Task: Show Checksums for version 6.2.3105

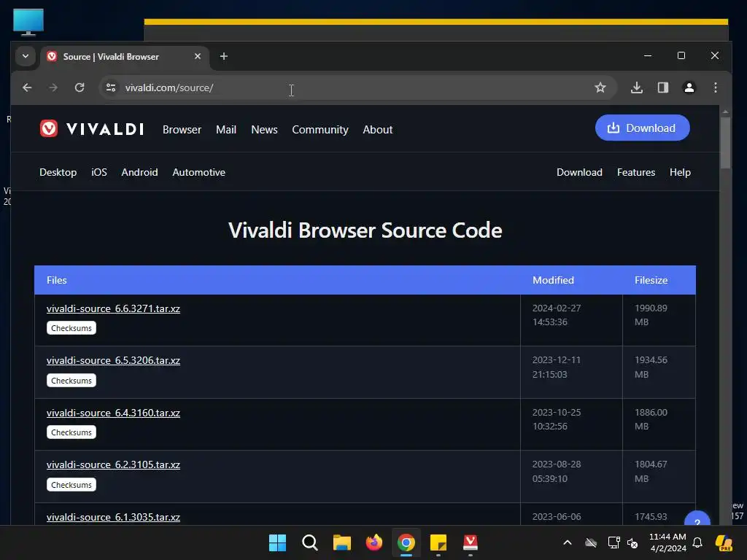Action: point(71,485)
